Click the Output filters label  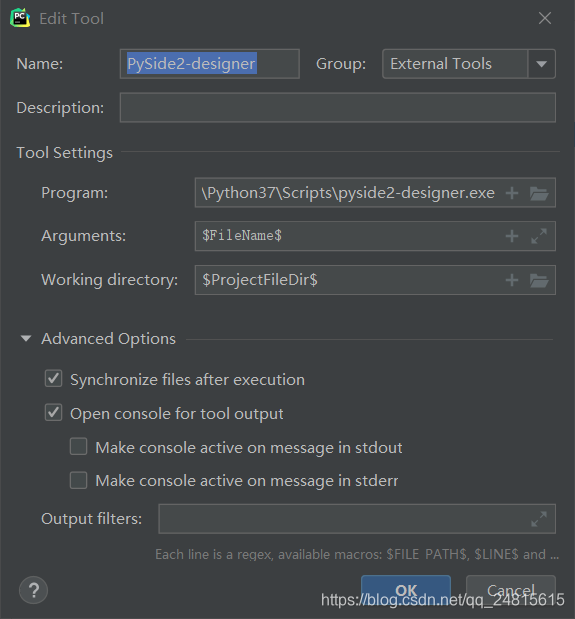(x=92, y=519)
